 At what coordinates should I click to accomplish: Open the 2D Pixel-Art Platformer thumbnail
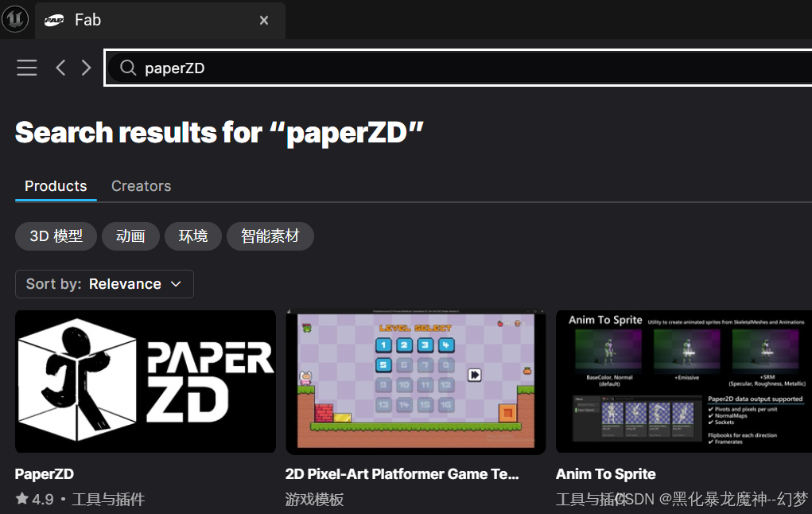tap(416, 381)
